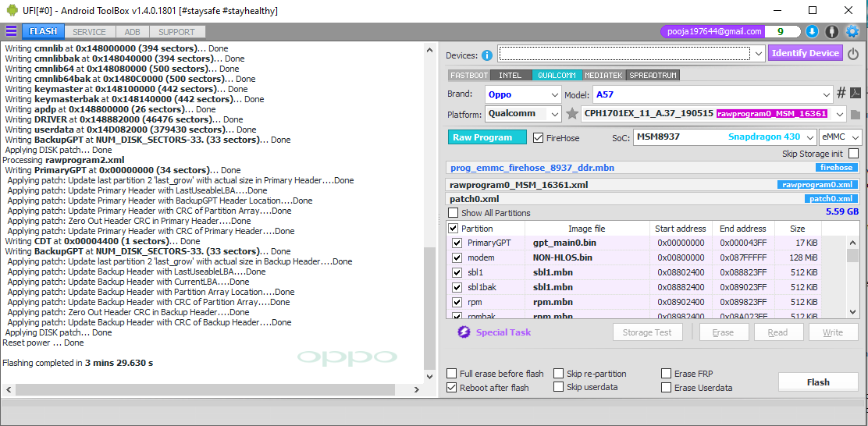The width and height of the screenshot is (868, 426).
Task: Switch to the SERVICE tab
Action: pos(89,32)
